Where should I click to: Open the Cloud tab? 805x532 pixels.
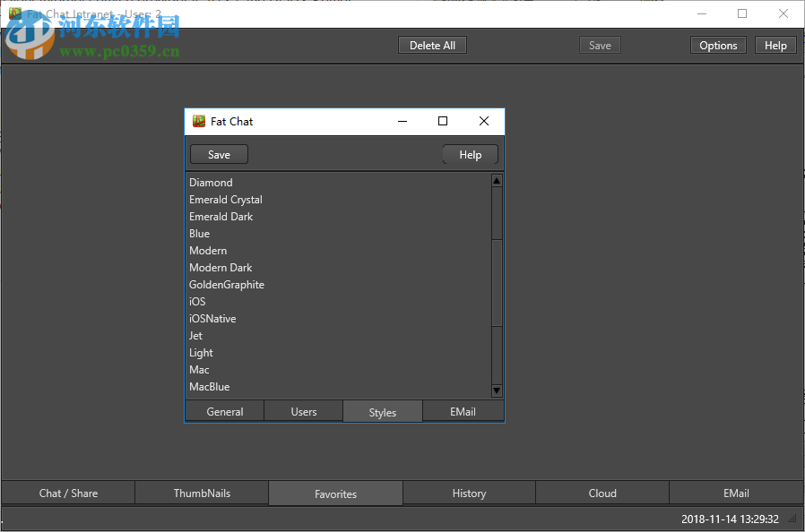(602, 493)
